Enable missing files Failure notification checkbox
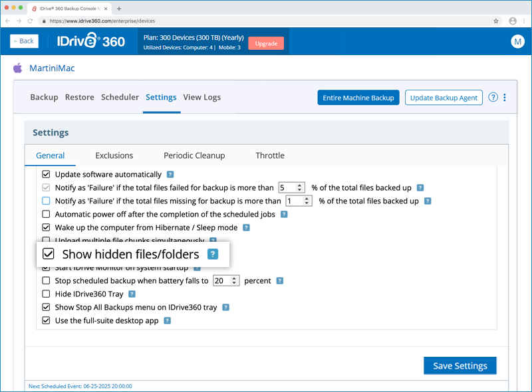 46,201
